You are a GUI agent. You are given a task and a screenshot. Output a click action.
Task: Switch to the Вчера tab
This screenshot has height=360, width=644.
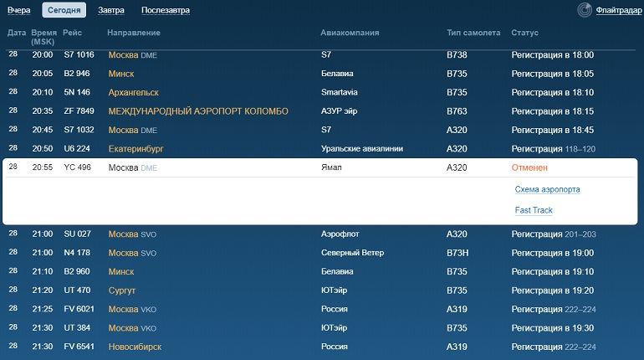[19, 10]
